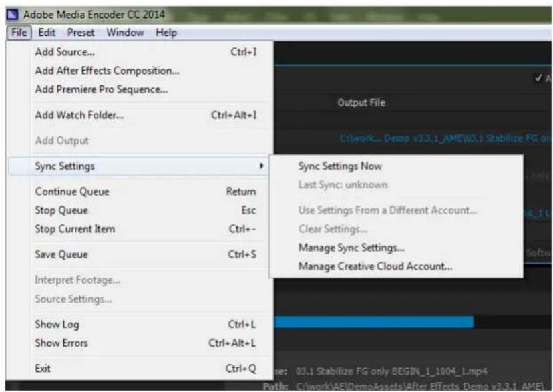Image resolution: width=553 pixels, height=392 pixels.
Task: Open the File menu
Action: [x=19, y=33]
